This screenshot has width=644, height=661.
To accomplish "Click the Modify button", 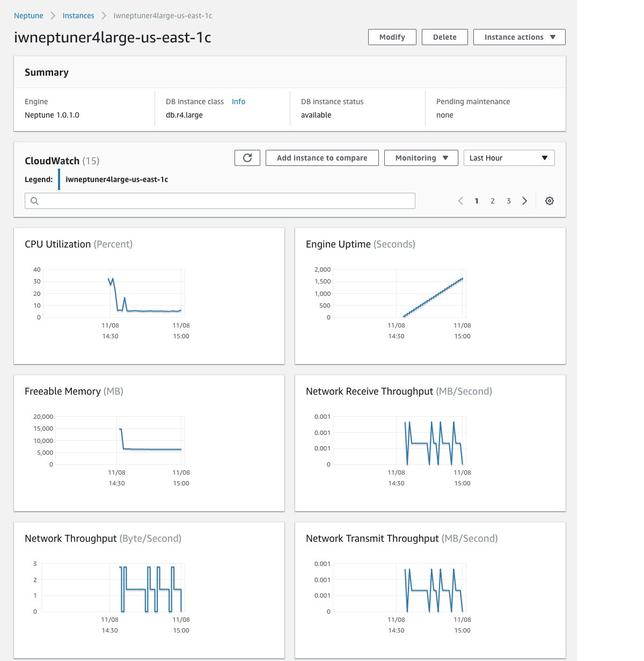I will pos(392,37).
